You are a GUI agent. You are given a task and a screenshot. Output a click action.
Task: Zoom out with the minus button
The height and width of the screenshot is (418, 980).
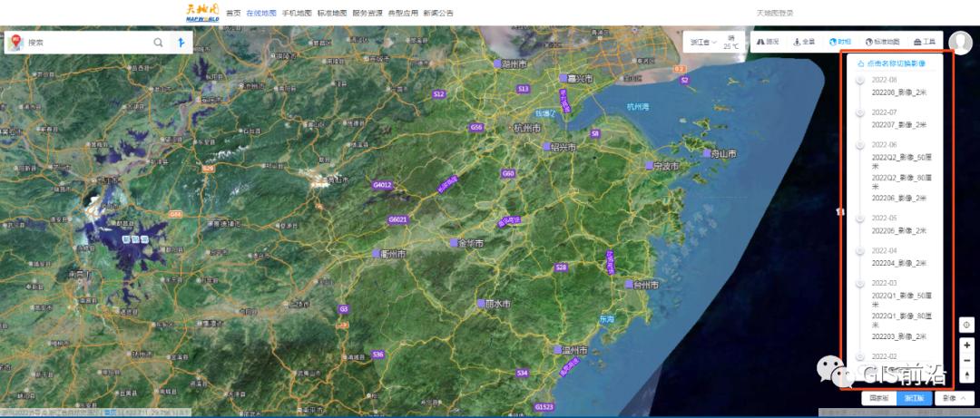[x=967, y=360]
